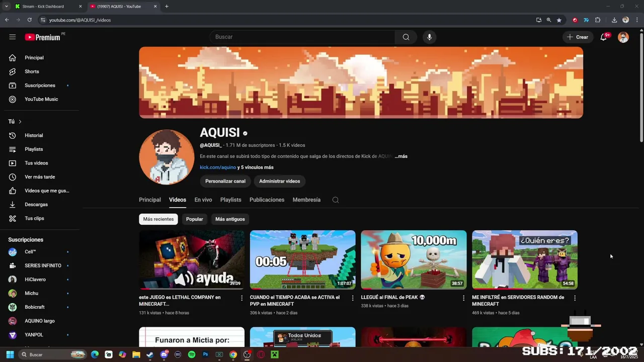Switch to Stream - Kick Dashboard browser tab
644x362 pixels.
coord(43,7)
